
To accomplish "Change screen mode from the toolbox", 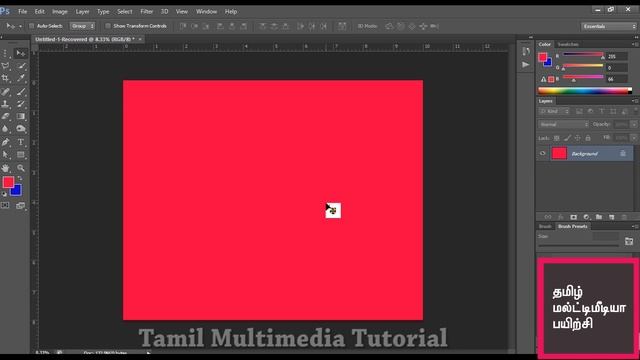I will click(x=20, y=206).
